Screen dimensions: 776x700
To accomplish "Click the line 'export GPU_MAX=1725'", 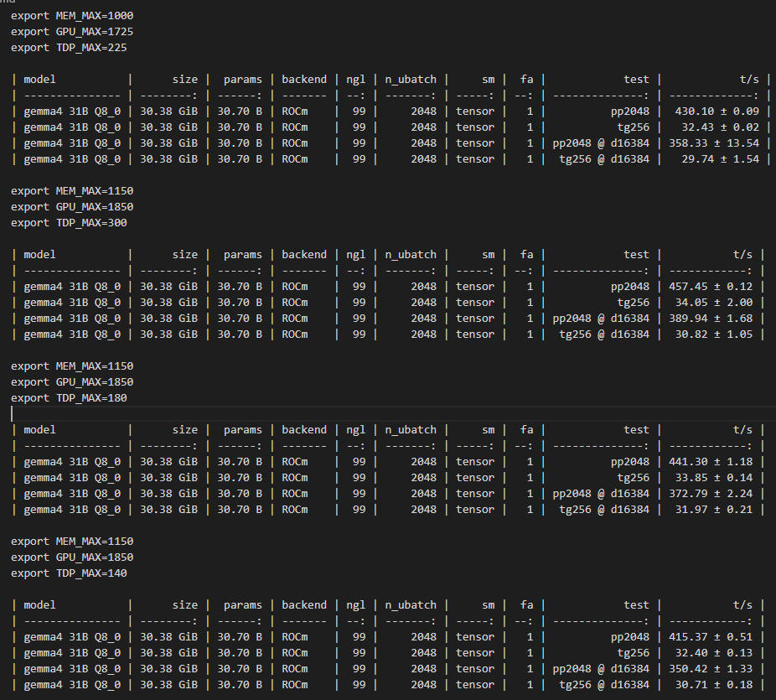I will tap(72, 32).
